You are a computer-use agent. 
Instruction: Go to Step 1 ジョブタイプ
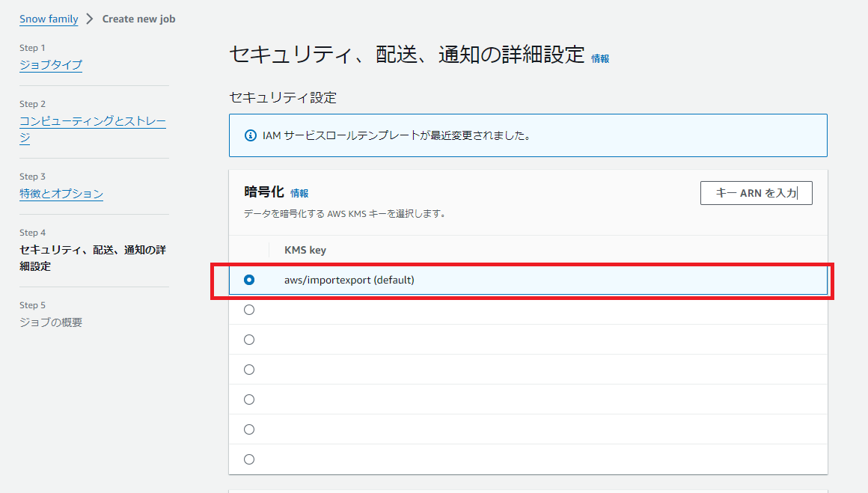(51, 65)
